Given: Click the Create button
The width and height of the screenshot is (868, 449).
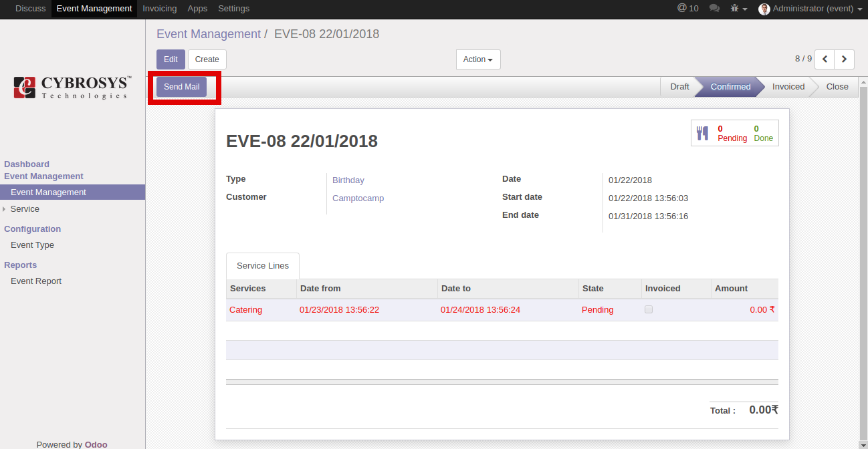Looking at the screenshot, I should click(x=207, y=59).
